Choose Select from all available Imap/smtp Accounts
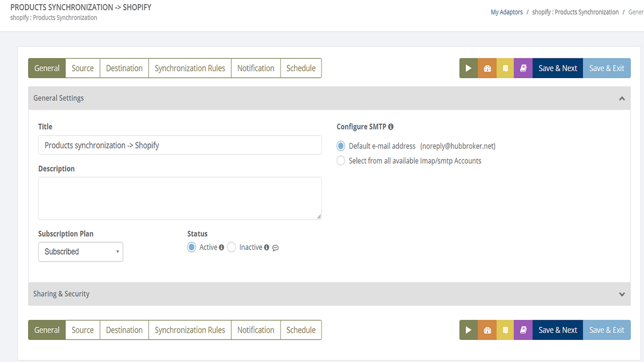This screenshot has width=644, height=362. (x=341, y=161)
